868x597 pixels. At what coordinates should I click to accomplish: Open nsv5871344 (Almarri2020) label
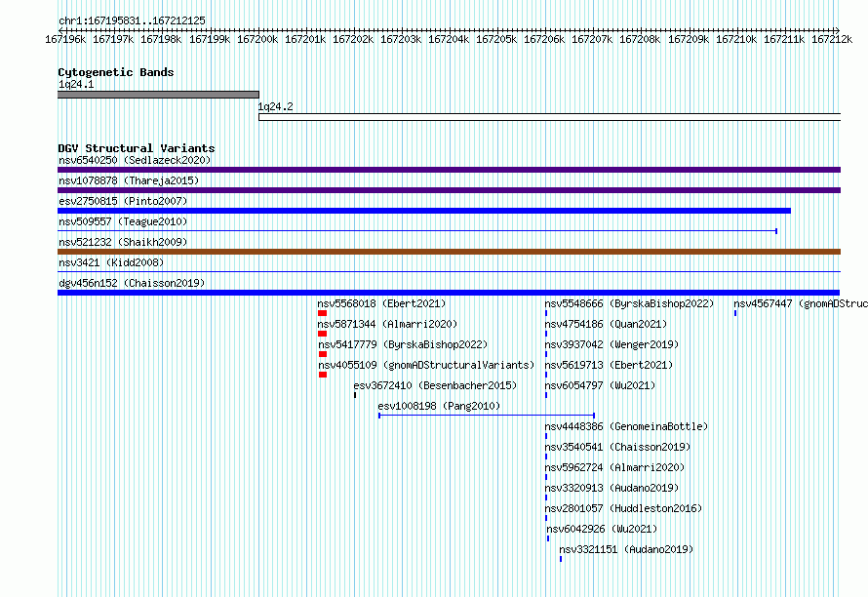387,324
